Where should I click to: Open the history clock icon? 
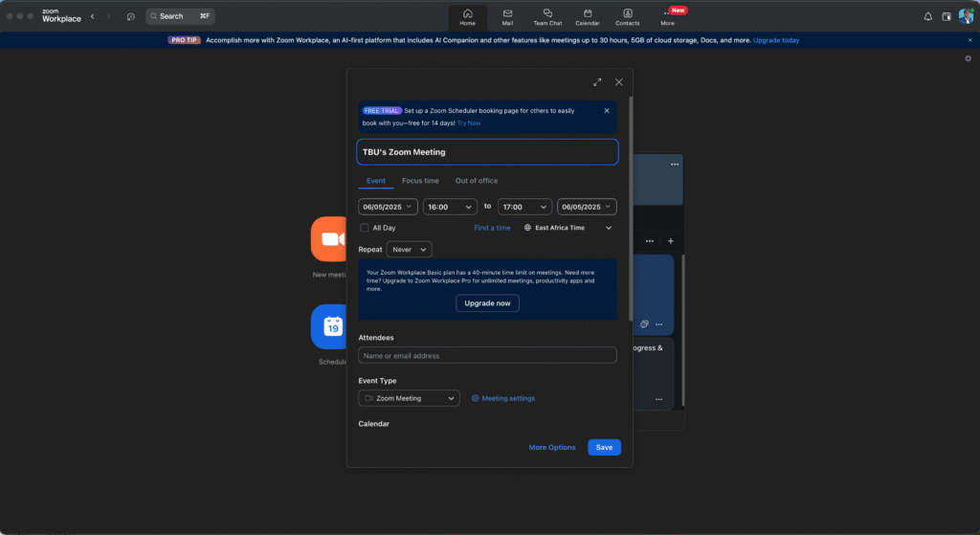(130, 16)
